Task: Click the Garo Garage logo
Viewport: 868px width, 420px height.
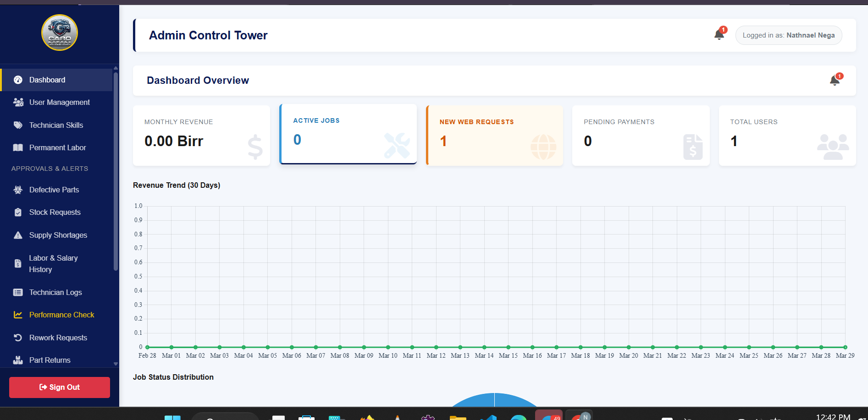Action: coord(60,33)
